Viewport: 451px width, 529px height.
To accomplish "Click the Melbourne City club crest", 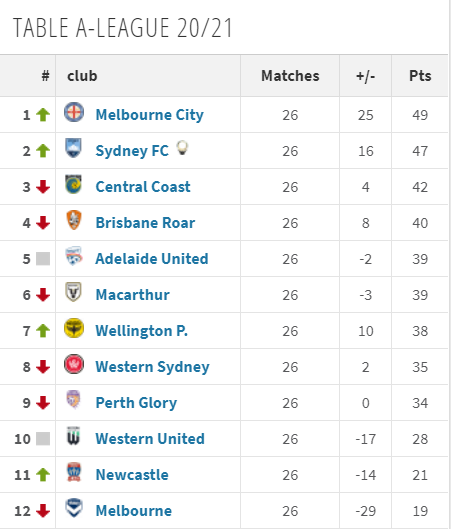I will click(74, 112).
